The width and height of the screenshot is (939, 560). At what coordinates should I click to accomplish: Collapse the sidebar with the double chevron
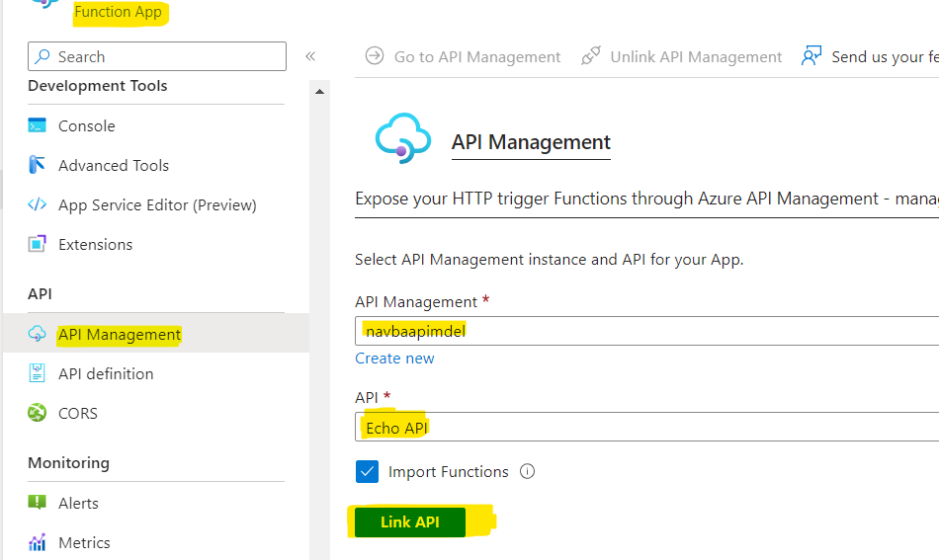(x=310, y=56)
